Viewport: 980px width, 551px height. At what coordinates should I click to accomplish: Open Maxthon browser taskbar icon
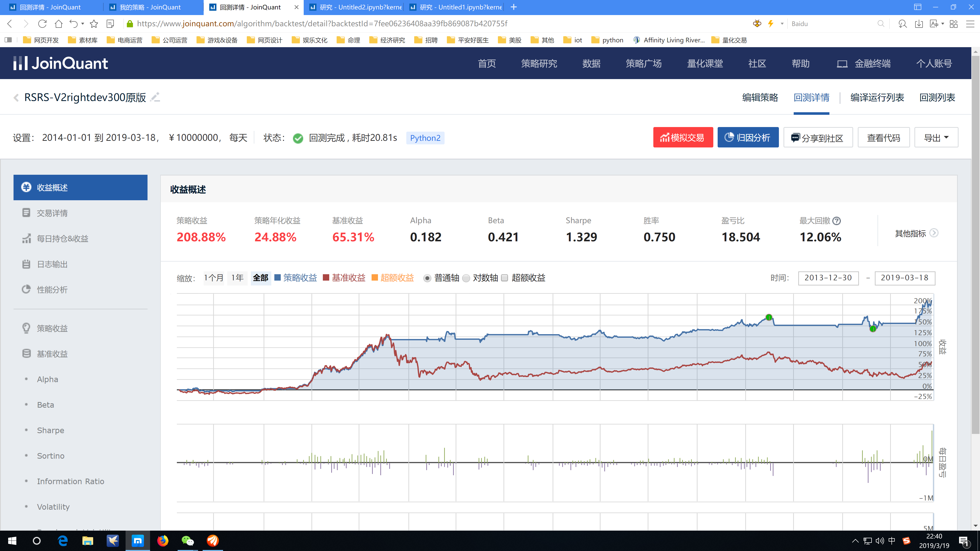click(138, 541)
